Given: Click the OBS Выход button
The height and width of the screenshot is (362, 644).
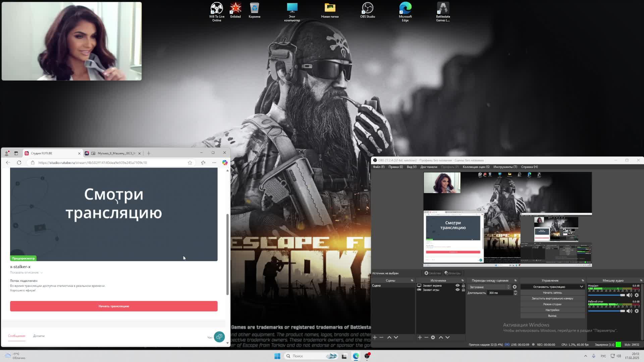Looking at the screenshot, I should [x=552, y=316].
